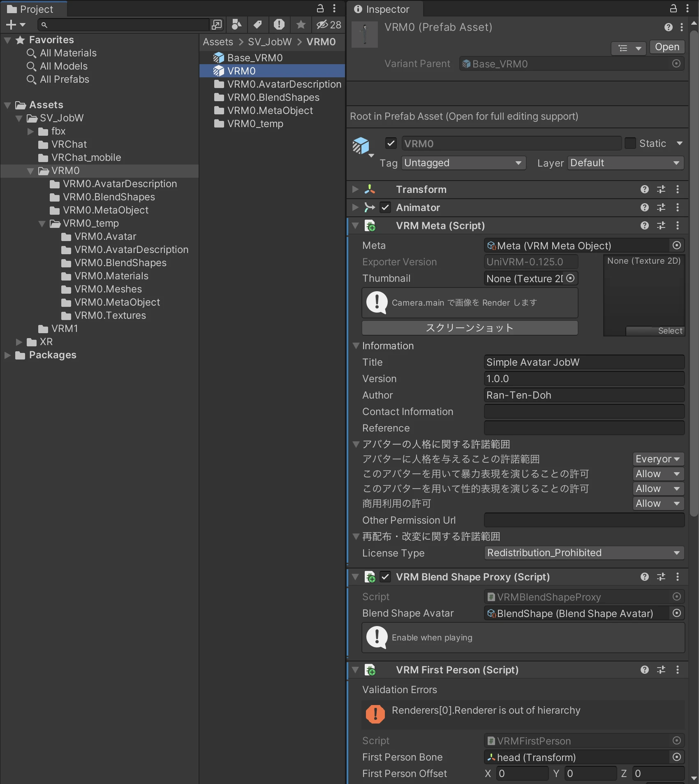Image resolution: width=699 pixels, height=784 pixels.
Task: Open the prefab overrides list dropdown button
Action: tap(628, 48)
